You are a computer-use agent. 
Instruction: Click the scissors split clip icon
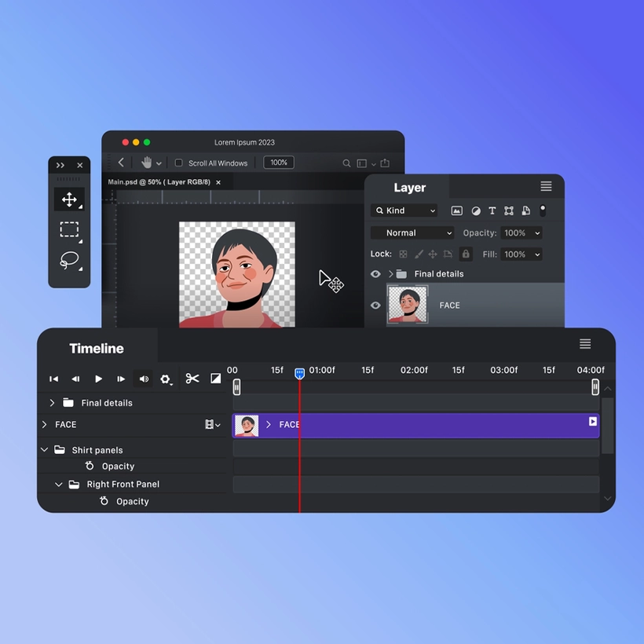192,379
